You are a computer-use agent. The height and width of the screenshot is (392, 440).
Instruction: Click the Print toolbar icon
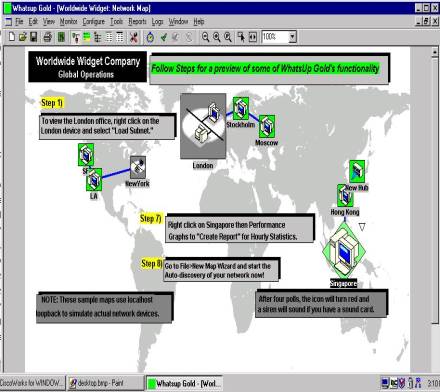(x=48, y=37)
